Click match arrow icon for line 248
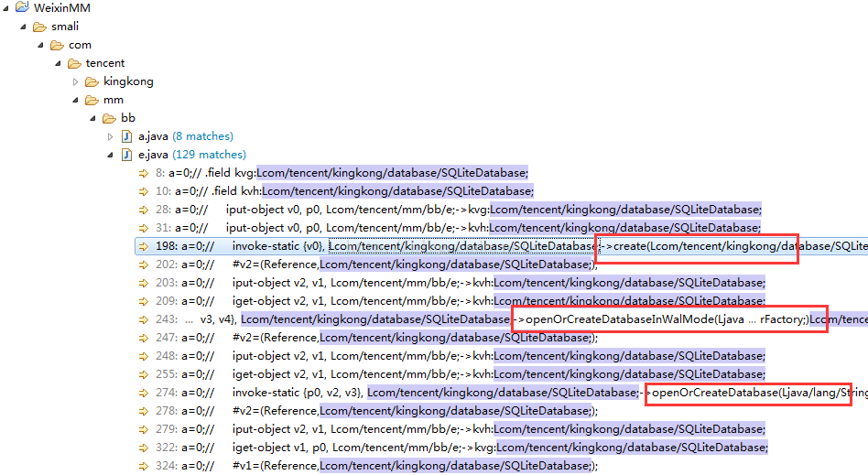The image size is (868, 475). (x=144, y=356)
